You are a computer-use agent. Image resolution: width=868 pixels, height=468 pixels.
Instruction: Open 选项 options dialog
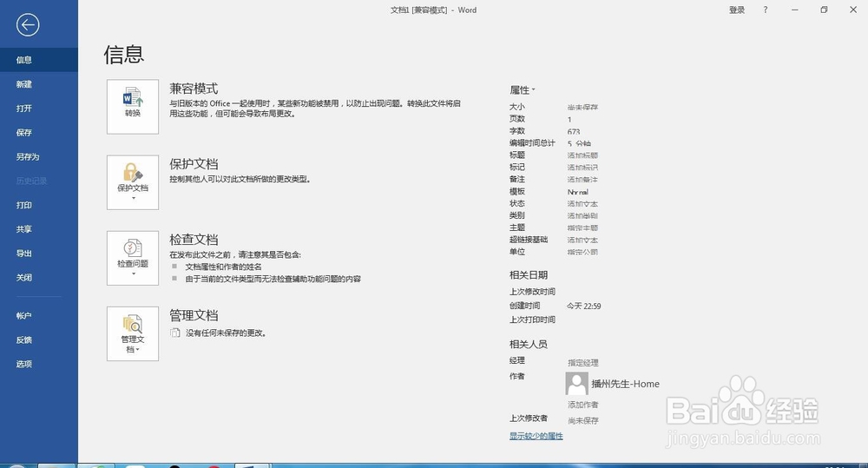coord(39,364)
